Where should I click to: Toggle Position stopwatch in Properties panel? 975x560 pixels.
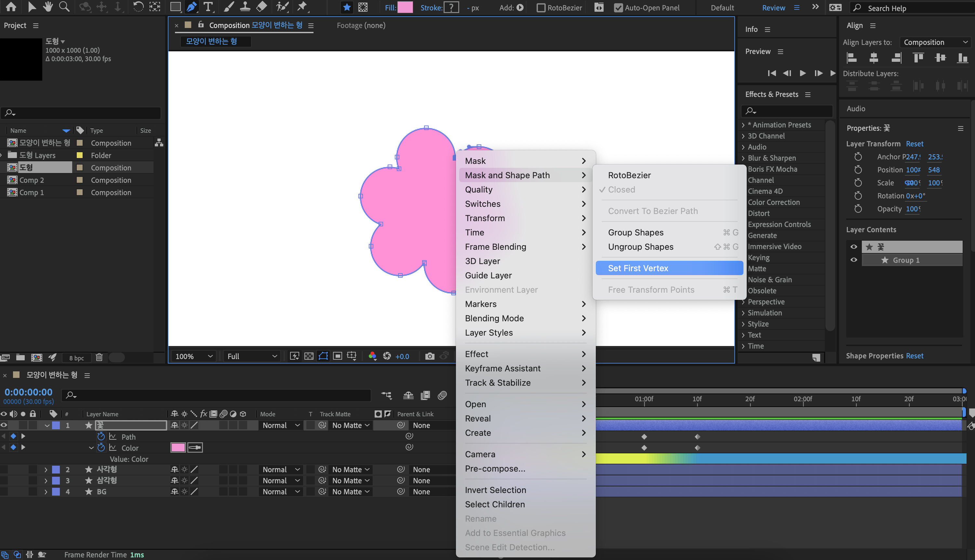click(858, 170)
